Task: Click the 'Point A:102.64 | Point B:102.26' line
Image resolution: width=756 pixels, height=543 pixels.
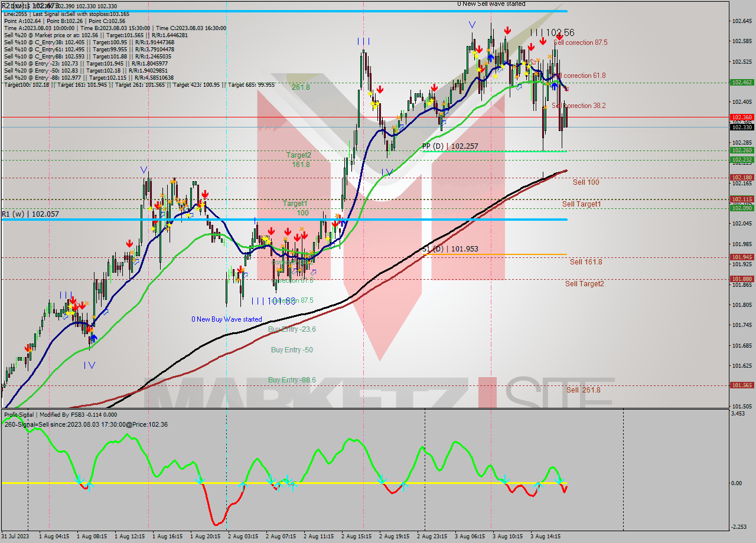Action: coord(66,21)
